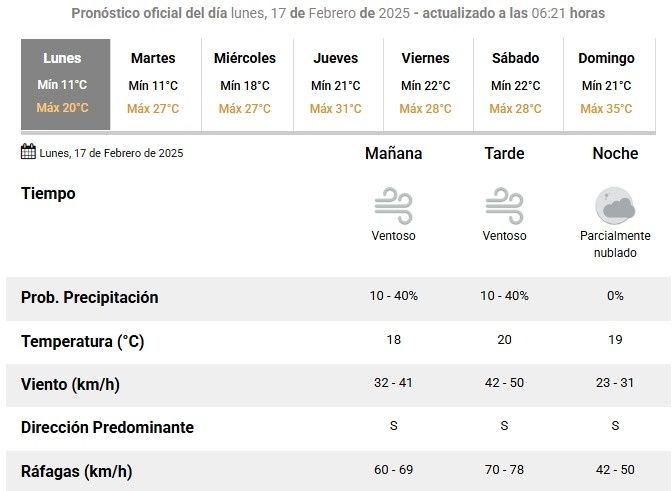Click the windy icon under Mañana
Image resolution: width=672 pixels, height=491 pixels.
(393, 206)
